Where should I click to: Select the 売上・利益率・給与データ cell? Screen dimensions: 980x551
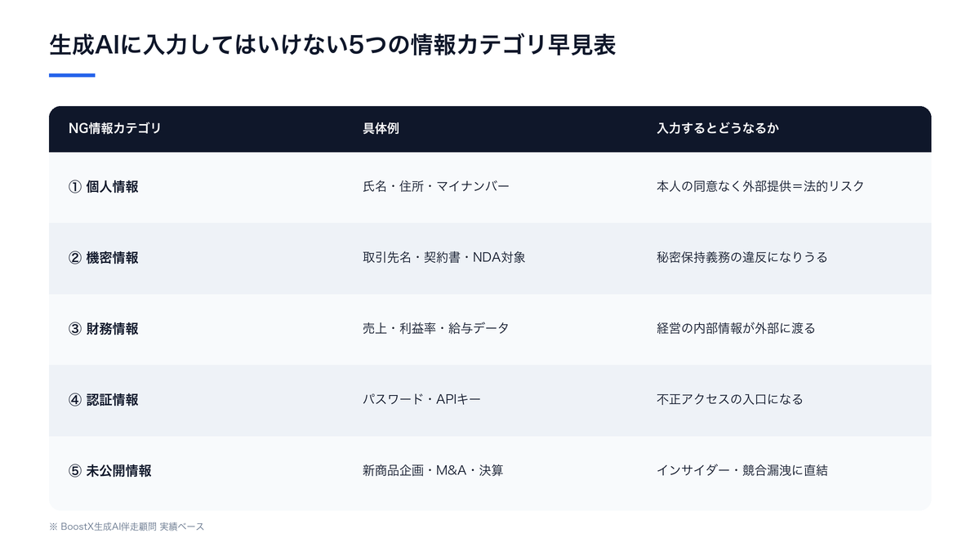coord(436,329)
